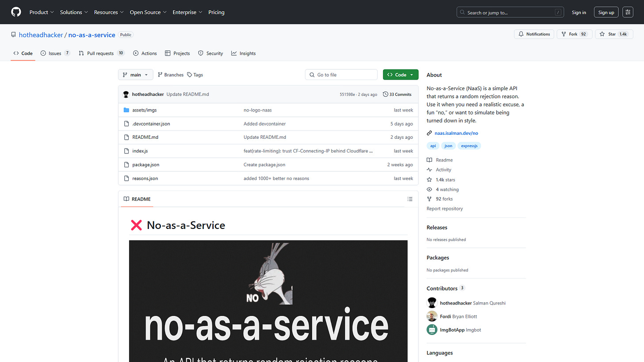Viewport: 644px width, 362px height.
Task: Click the expressjs topic tag
Action: (469, 145)
